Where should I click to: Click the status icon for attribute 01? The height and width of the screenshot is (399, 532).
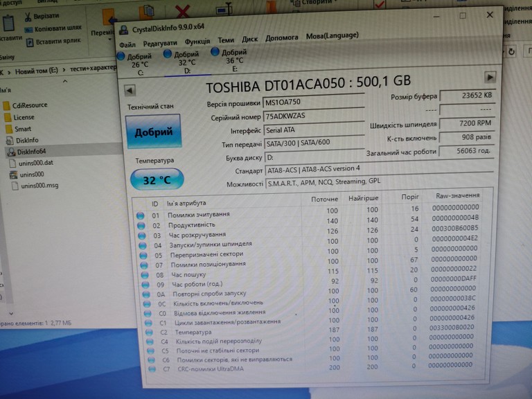(141, 215)
